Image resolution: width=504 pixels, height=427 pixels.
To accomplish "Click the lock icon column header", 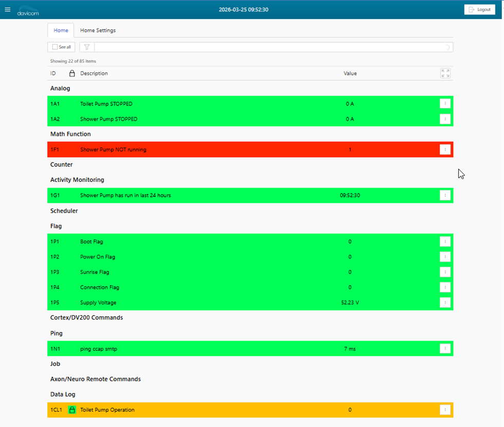I will coord(72,73).
